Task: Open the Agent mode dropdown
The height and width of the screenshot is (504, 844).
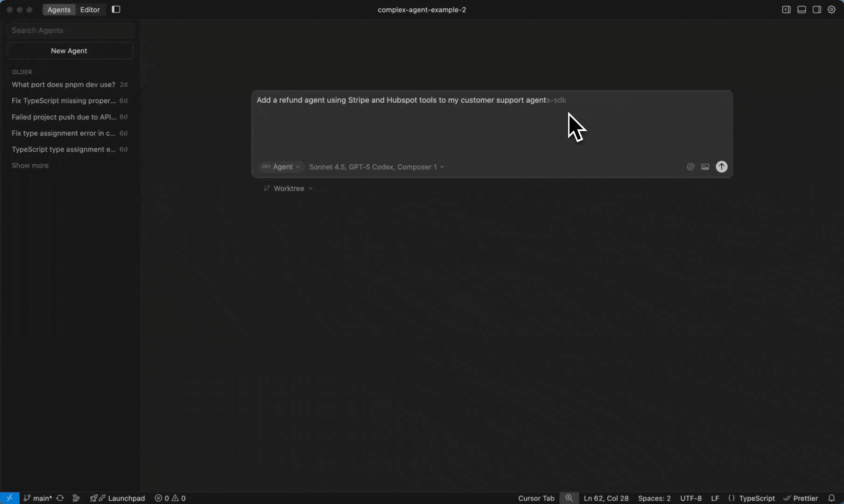Action: coord(281,167)
